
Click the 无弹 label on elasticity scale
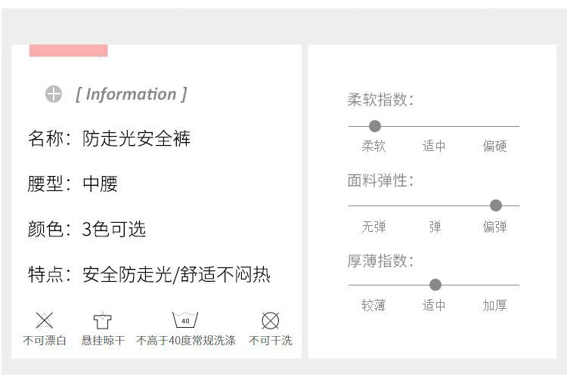(373, 227)
